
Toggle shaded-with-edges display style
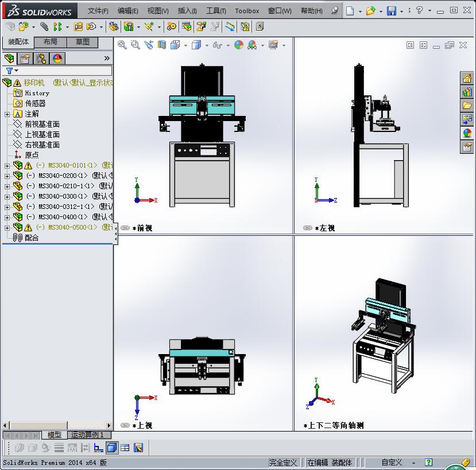pyautogui.click(x=197, y=45)
